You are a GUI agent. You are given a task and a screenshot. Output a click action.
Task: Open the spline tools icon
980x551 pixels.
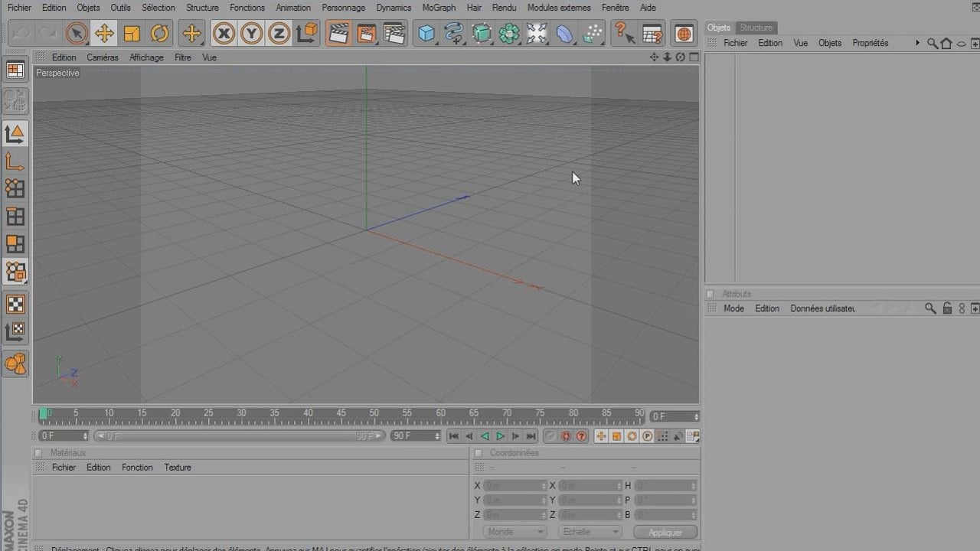(454, 34)
